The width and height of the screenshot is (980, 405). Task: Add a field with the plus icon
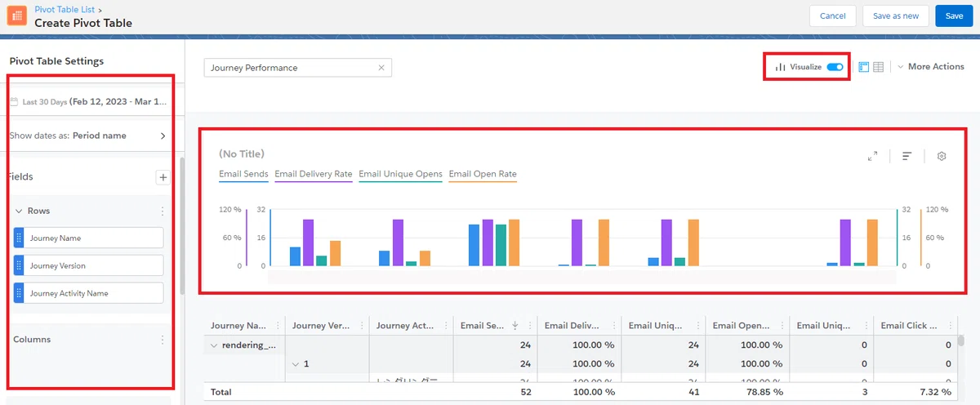163,177
